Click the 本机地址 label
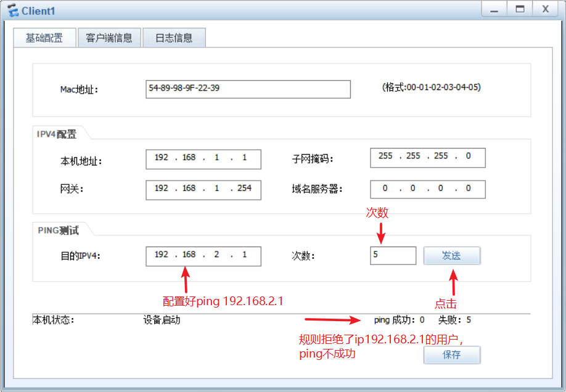The height and width of the screenshot is (392, 566). point(81,161)
